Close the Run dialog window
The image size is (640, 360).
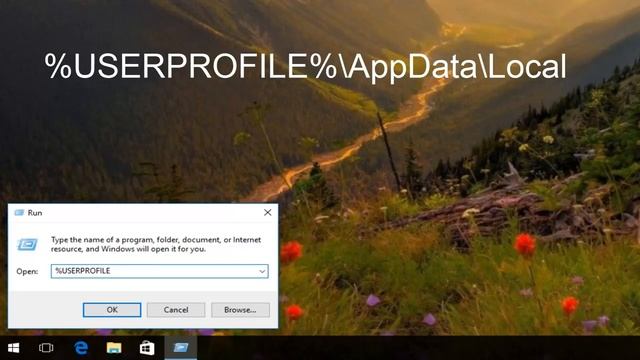267,213
